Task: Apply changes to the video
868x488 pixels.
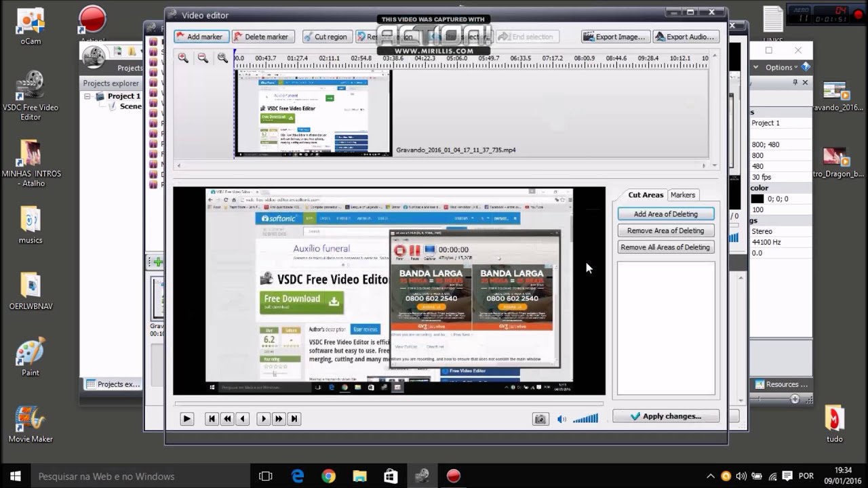Action: coord(666,416)
